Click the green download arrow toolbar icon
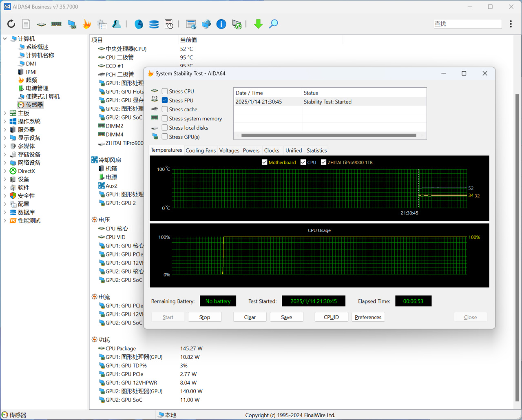 [x=258, y=24]
